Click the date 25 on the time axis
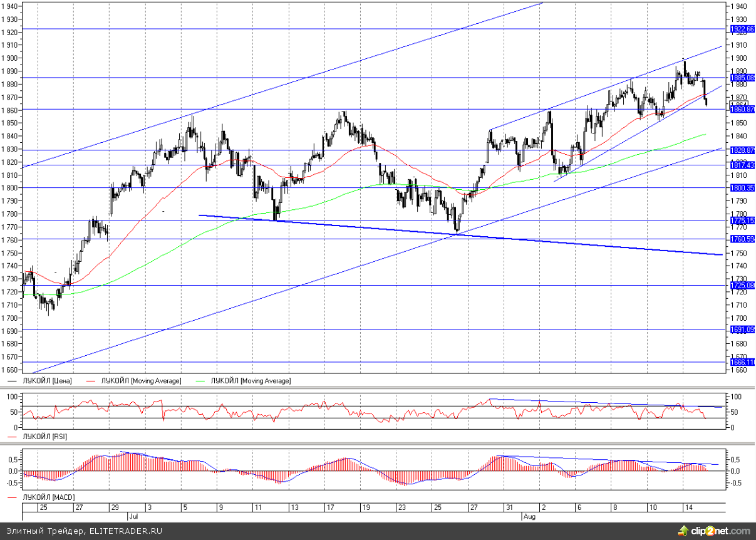The width and height of the screenshot is (756, 540). 43,507
